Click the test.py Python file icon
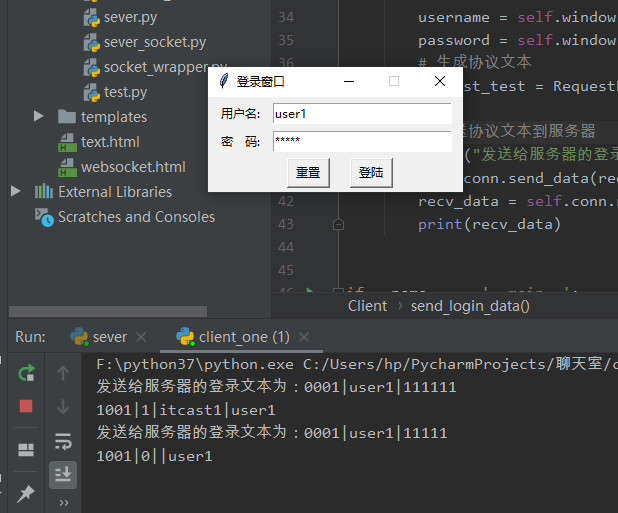 pyautogui.click(x=91, y=93)
